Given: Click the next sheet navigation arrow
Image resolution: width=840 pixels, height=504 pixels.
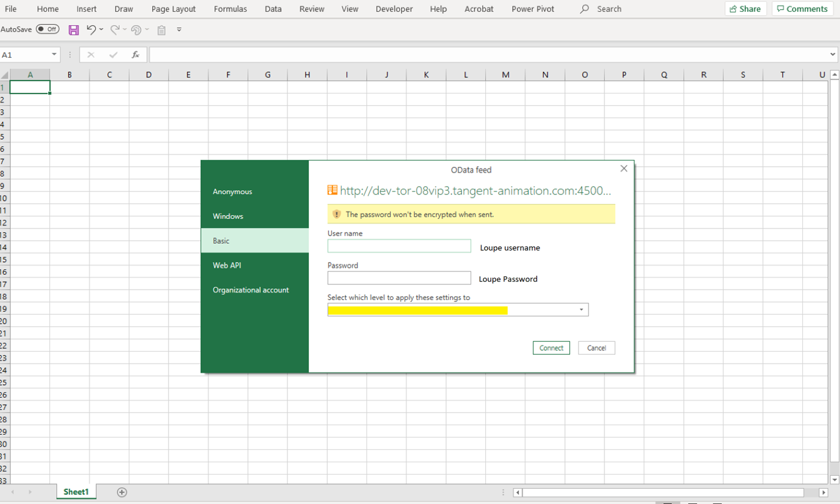Looking at the screenshot, I should click(29, 492).
